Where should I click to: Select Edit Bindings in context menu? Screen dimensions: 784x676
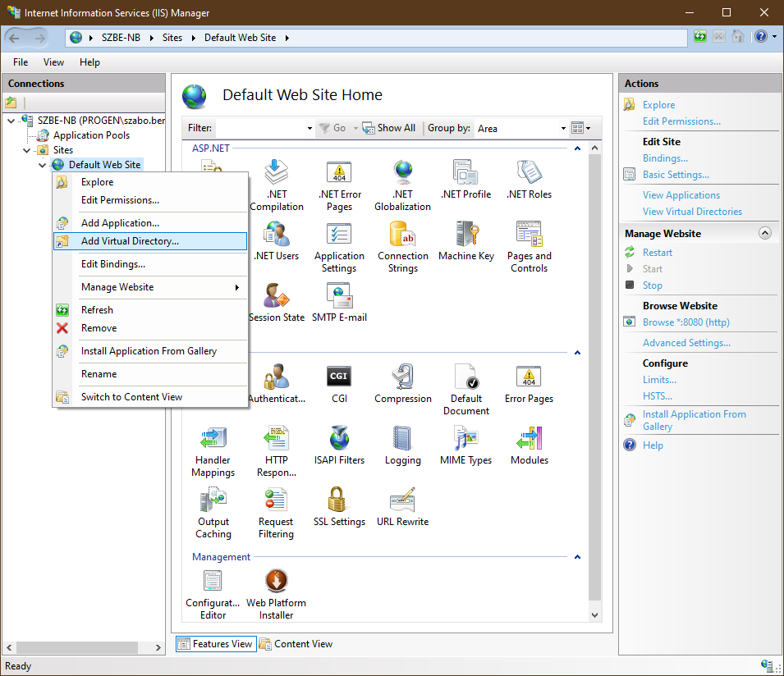pyautogui.click(x=150, y=264)
